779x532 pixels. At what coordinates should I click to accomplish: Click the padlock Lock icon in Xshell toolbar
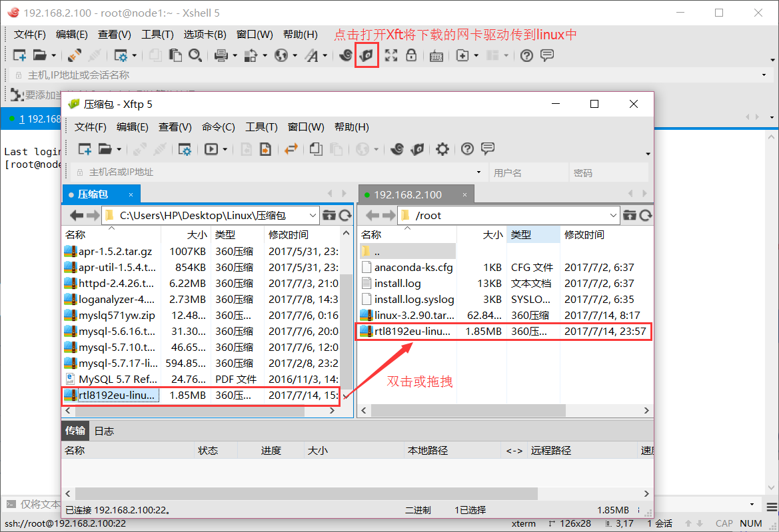(x=411, y=55)
